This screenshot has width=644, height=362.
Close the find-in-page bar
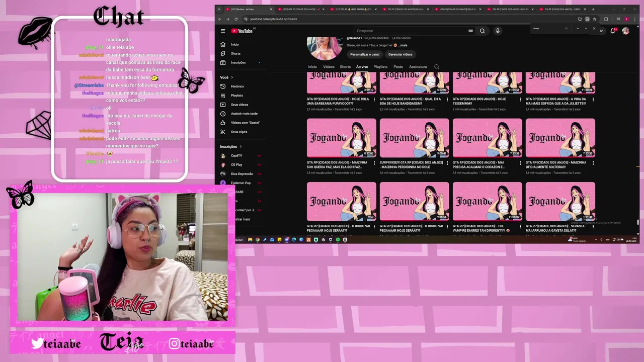(594, 28)
